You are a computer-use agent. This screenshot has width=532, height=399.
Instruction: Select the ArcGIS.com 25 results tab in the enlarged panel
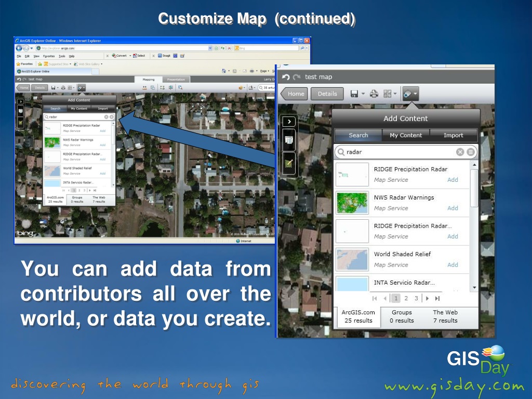(358, 316)
